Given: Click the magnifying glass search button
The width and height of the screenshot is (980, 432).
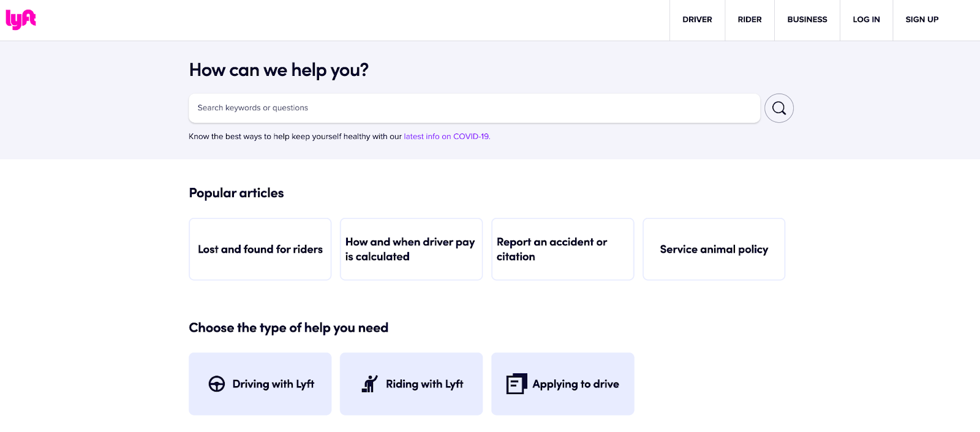Looking at the screenshot, I should [779, 108].
